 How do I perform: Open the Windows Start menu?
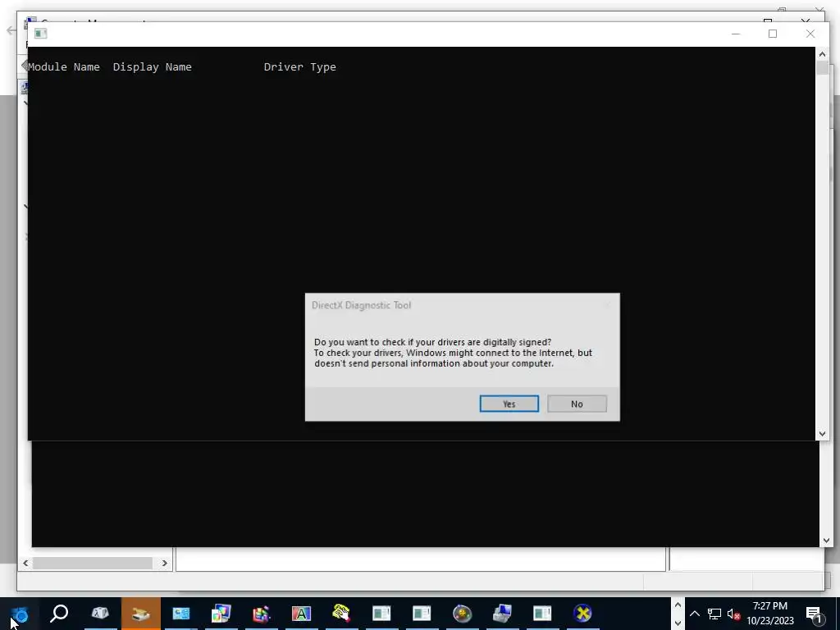coord(20,614)
